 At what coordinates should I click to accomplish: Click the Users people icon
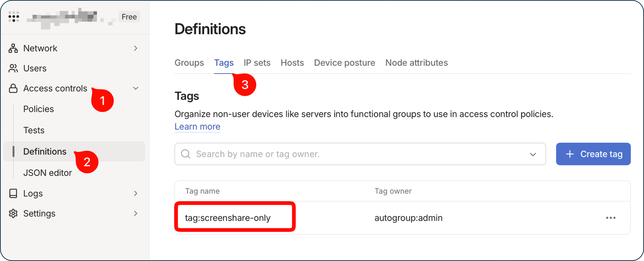(13, 68)
